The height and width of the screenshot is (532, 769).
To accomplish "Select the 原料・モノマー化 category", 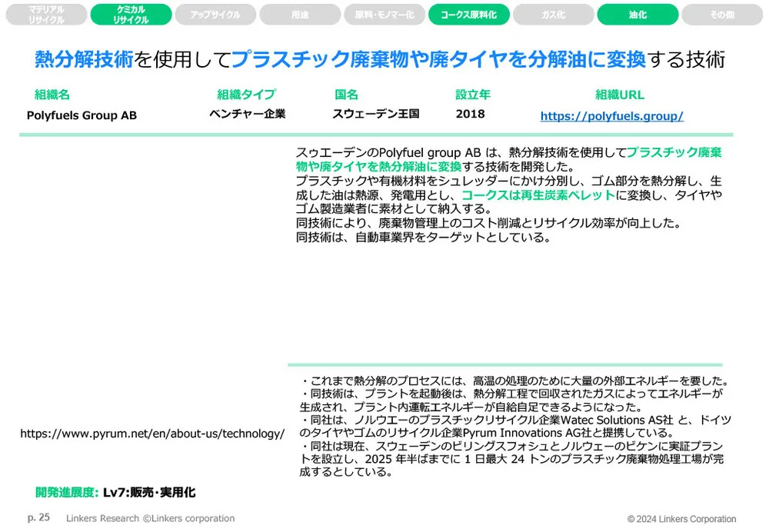I will 384,14.
